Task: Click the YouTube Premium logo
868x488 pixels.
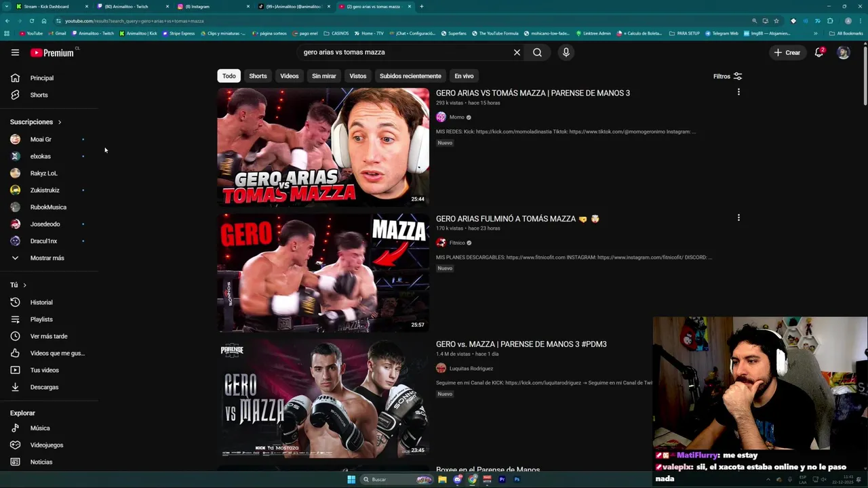Action: (52, 52)
